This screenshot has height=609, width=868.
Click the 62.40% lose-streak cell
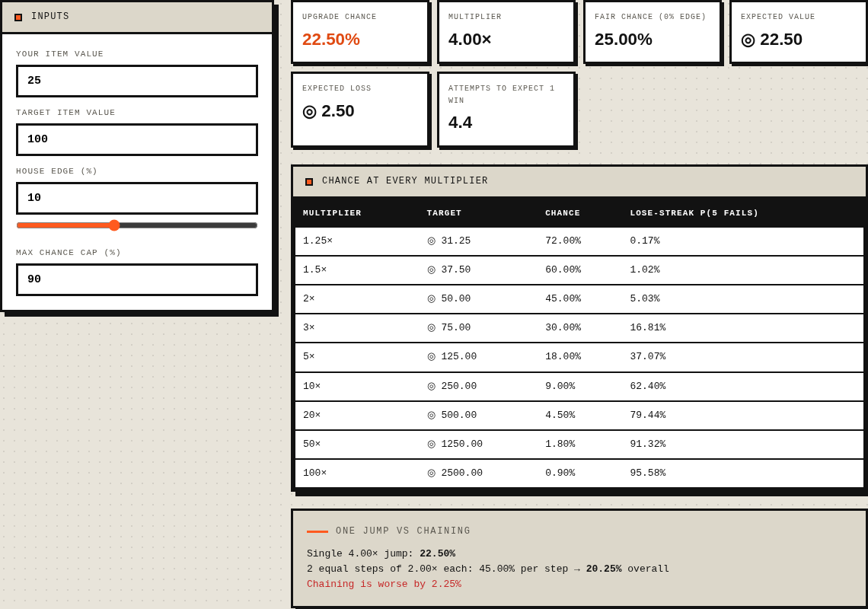648,387
